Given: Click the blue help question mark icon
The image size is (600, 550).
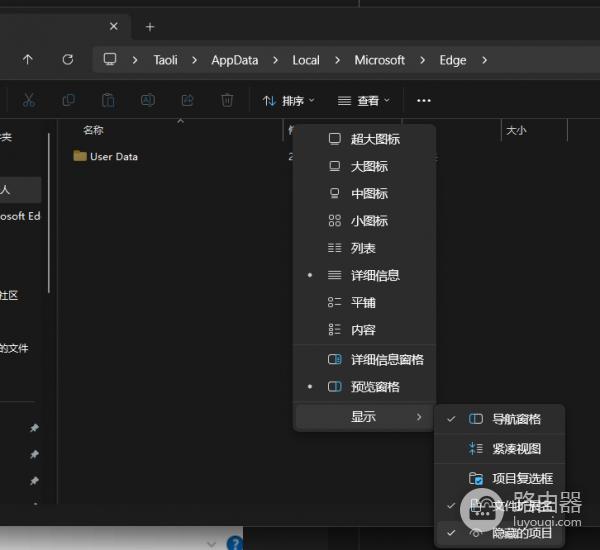Looking at the screenshot, I should tap(235, 543).
